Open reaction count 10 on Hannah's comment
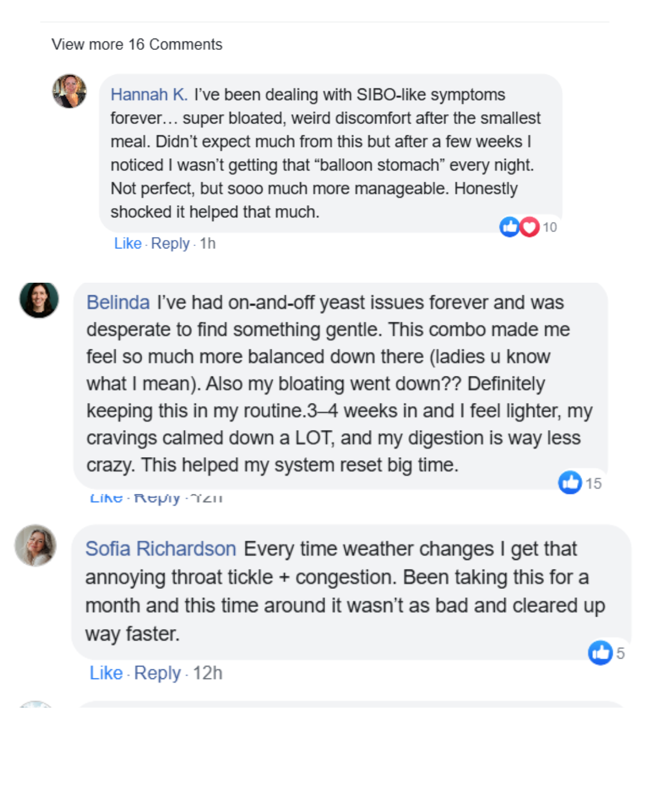This screenshot has width=650, height=812. 549,227
